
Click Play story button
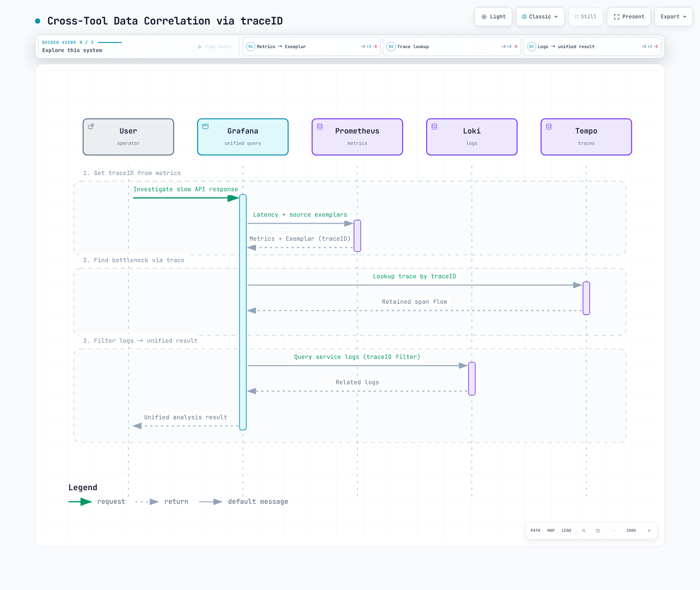(x=215, y=47)
